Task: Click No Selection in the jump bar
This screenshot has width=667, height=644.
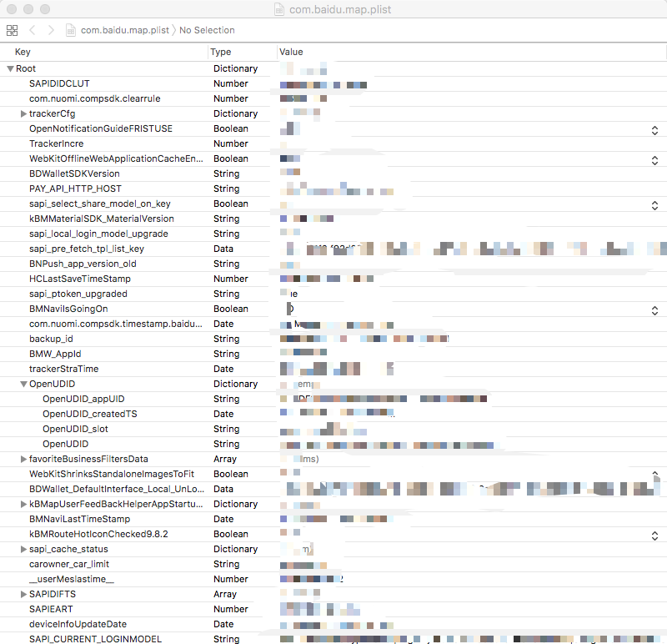Action: tap(207, 30)
